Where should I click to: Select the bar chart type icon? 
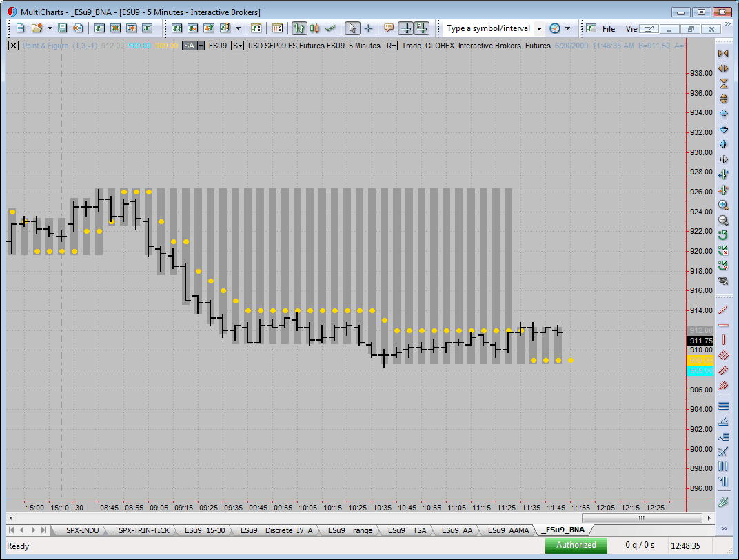[298, 28]
